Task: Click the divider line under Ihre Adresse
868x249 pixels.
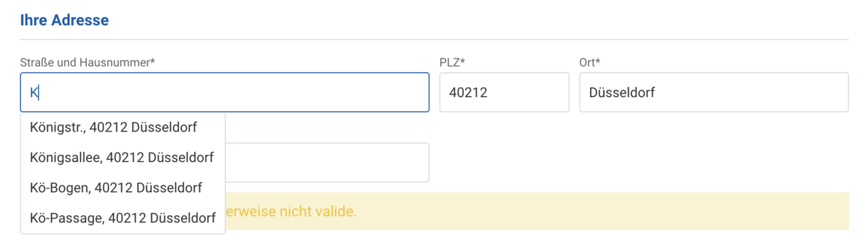Action: click(435, 40)
